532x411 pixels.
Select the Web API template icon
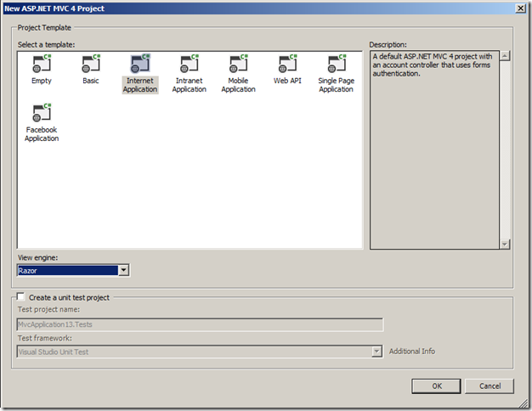[x=288, y=64]
